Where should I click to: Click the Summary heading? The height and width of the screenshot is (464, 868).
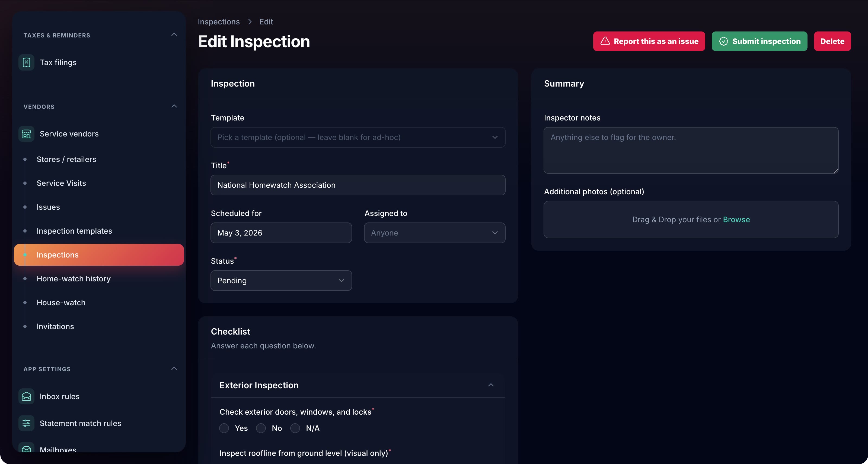564,84
